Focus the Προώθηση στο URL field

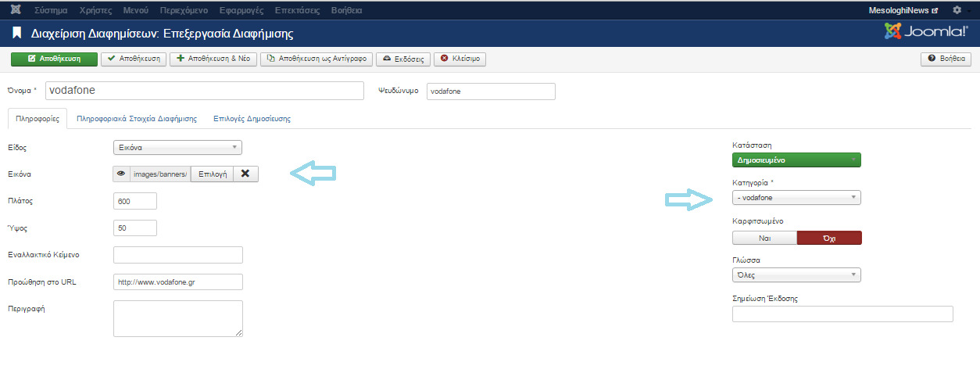pos(178,282)
